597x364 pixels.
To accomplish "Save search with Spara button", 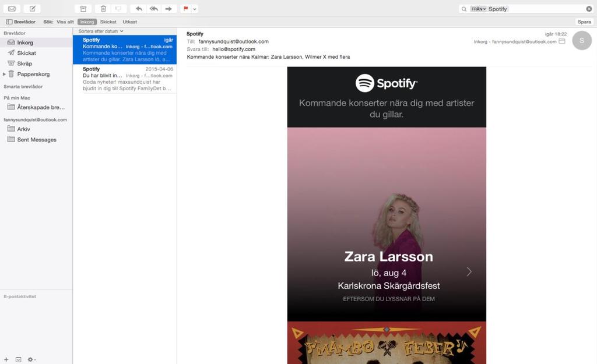I will click(x=584, y=22).
